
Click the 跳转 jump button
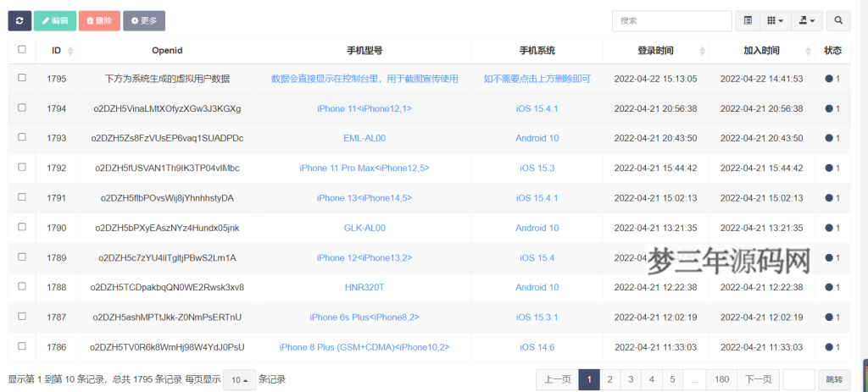[x=835, y=380]
